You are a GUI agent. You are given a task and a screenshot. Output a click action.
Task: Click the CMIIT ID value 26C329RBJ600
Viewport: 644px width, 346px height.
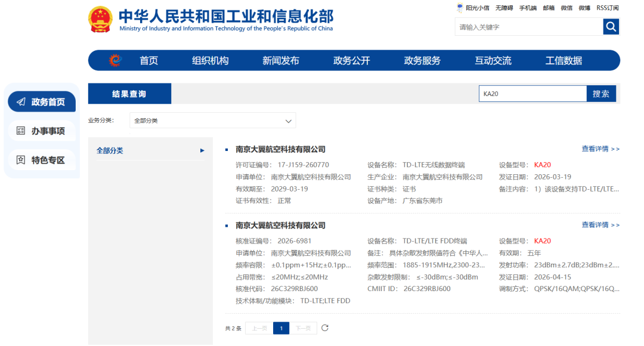[427, 289]
